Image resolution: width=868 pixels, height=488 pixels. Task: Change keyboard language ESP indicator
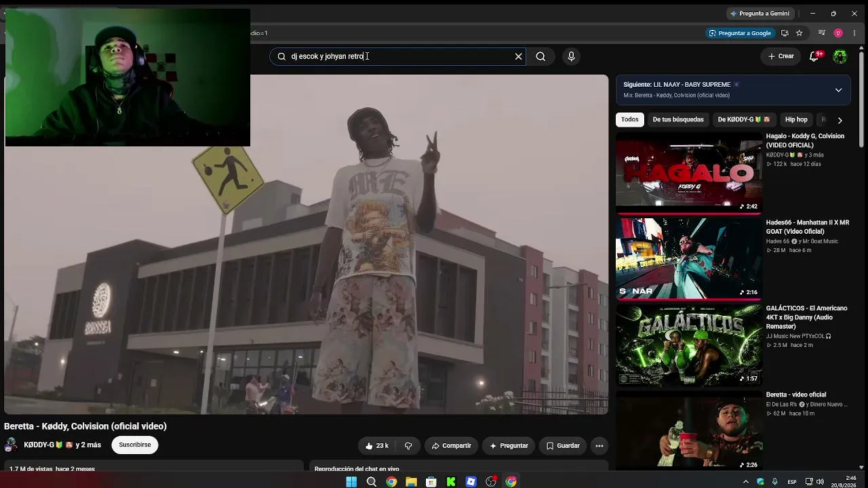[792, 482]
